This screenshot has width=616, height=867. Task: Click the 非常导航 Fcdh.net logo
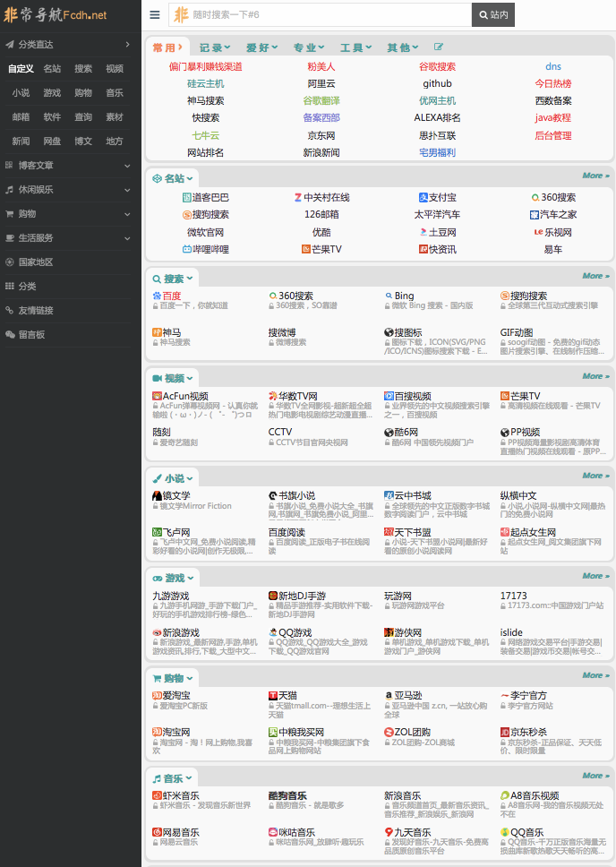tap(56, 14)
